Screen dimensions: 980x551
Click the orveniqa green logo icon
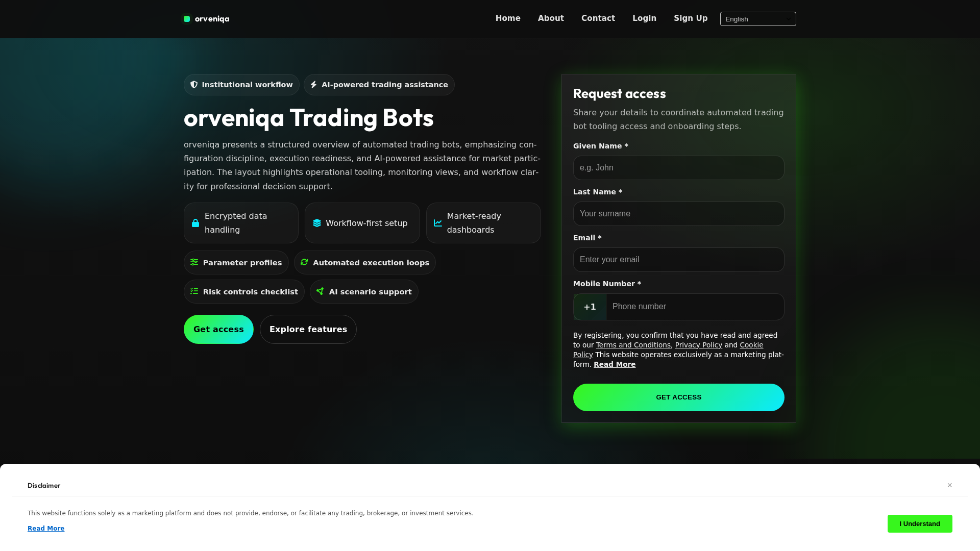tap(187, 19)
